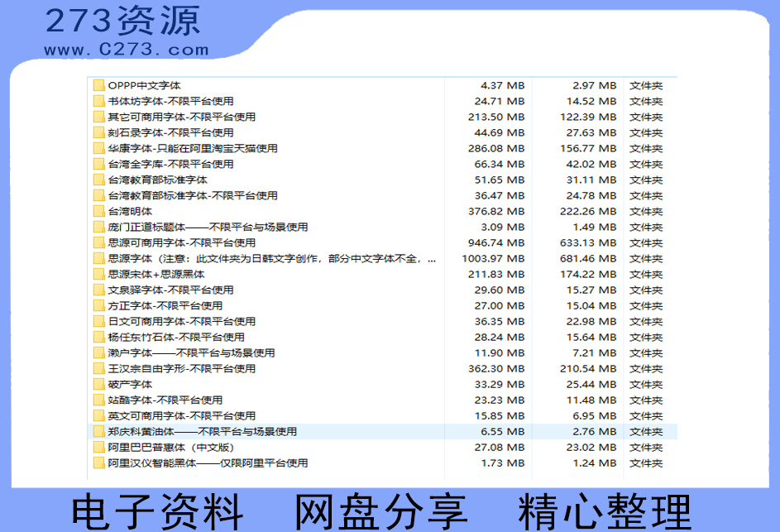Select the folder icon of 郑庆科黄油体
This screenshot has width=780, height=532.
(99, 431)
